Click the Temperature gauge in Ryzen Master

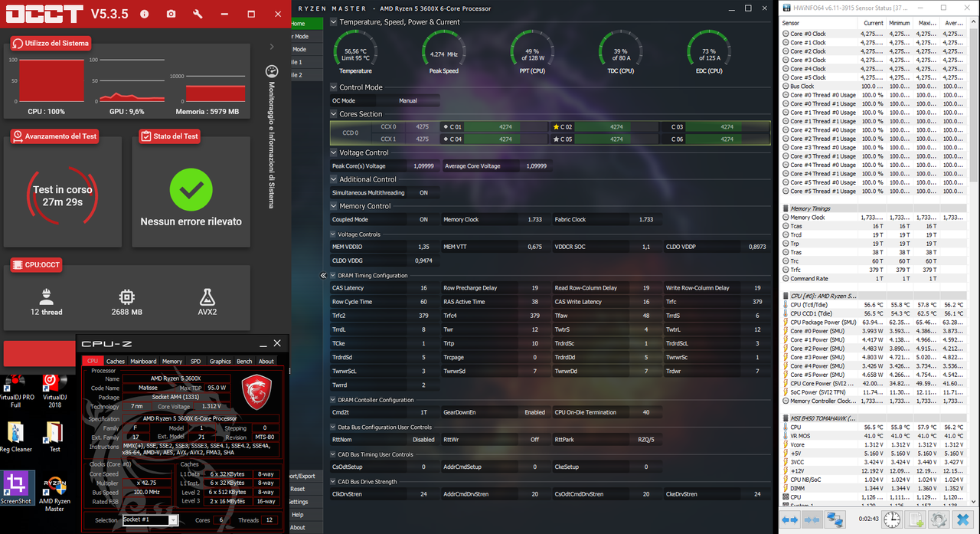pos(356,52)
